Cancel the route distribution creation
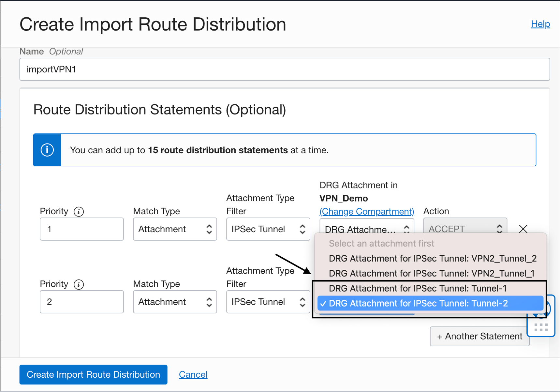Screen dimensions: 560x392 point(193,374)
